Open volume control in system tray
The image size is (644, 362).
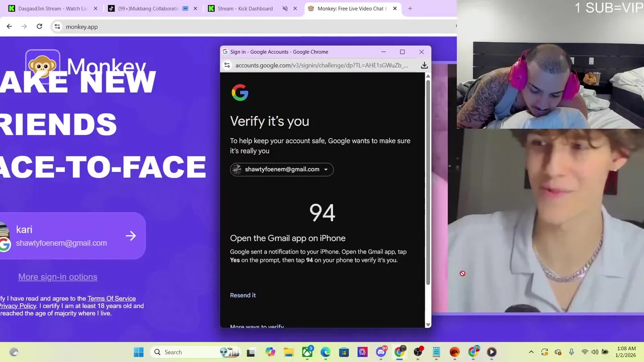point(595,352)
